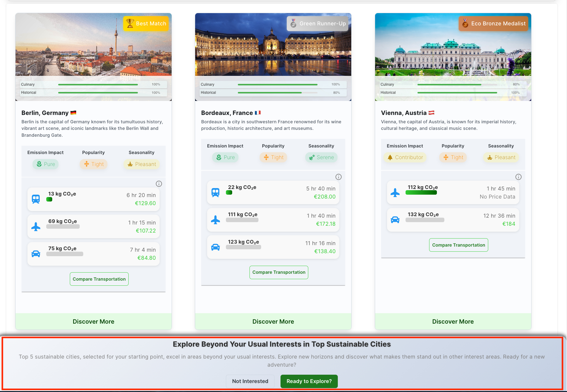567x392 pixels.
Task: Open the info icon on Vienna's transport panel
Action: click(x=519, y=177)
